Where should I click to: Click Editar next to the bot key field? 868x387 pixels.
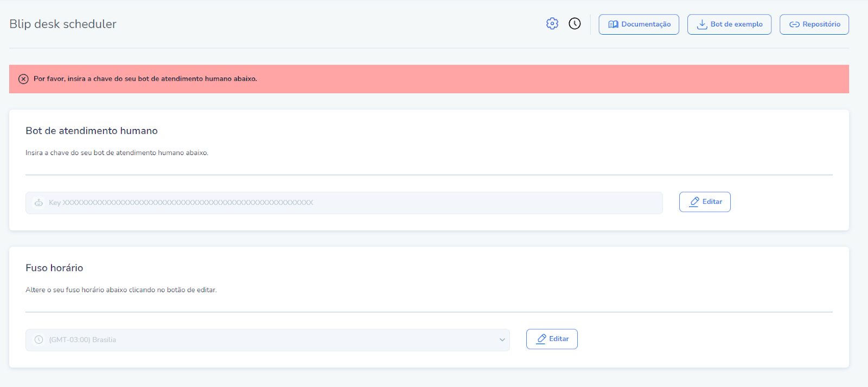(705, 202)
